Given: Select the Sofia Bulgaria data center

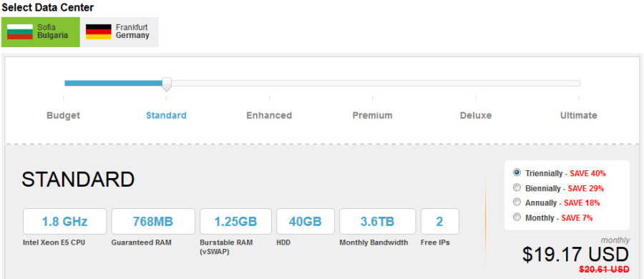Looking at the screenshot, I should [x=41, y=32].
